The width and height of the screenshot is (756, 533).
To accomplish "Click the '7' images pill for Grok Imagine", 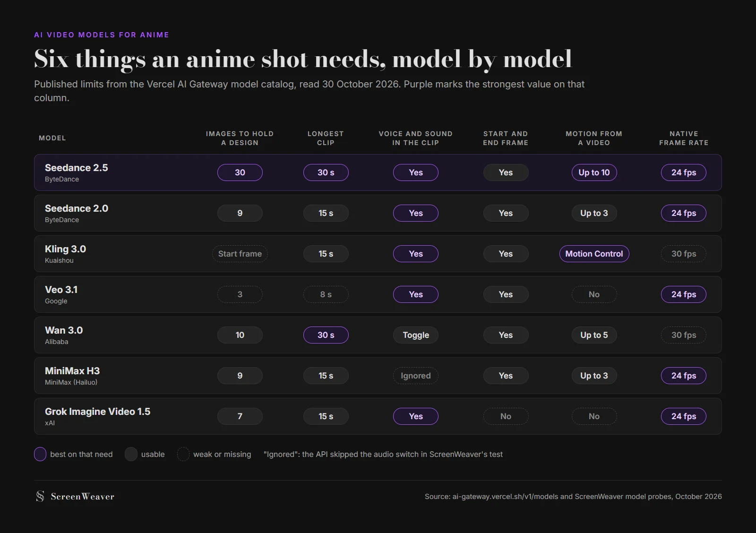I will [240, 416].
